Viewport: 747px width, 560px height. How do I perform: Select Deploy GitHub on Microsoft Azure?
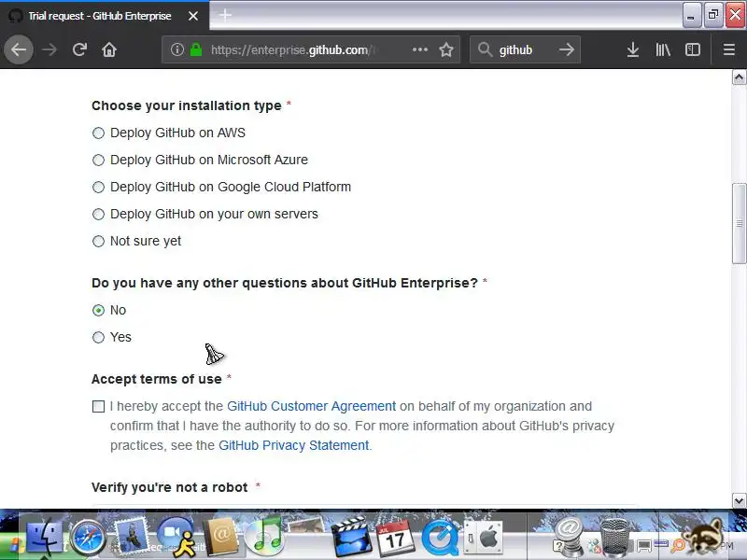(x=98, y=160)
